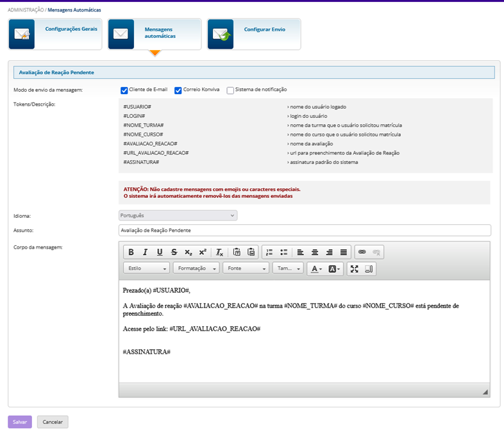Apply italic formatting to text
The height and width of the screenshot is (435, 504).
[145, 252]
